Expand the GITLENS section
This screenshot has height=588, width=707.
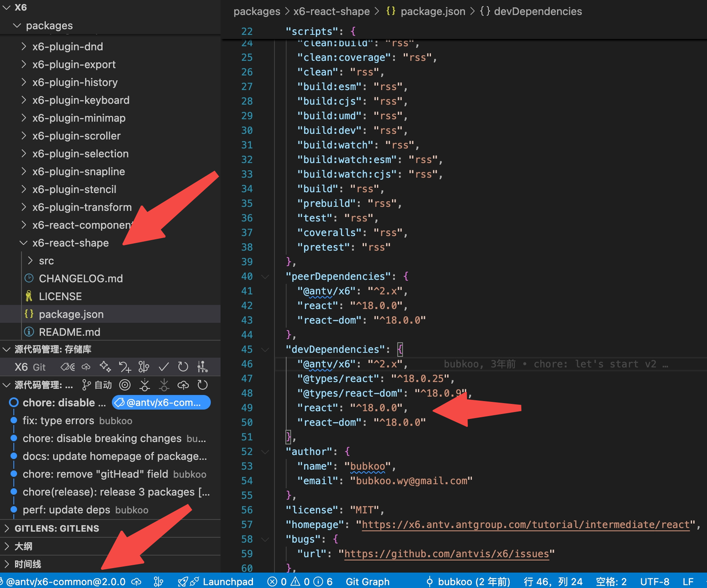(x=56, y=528)
